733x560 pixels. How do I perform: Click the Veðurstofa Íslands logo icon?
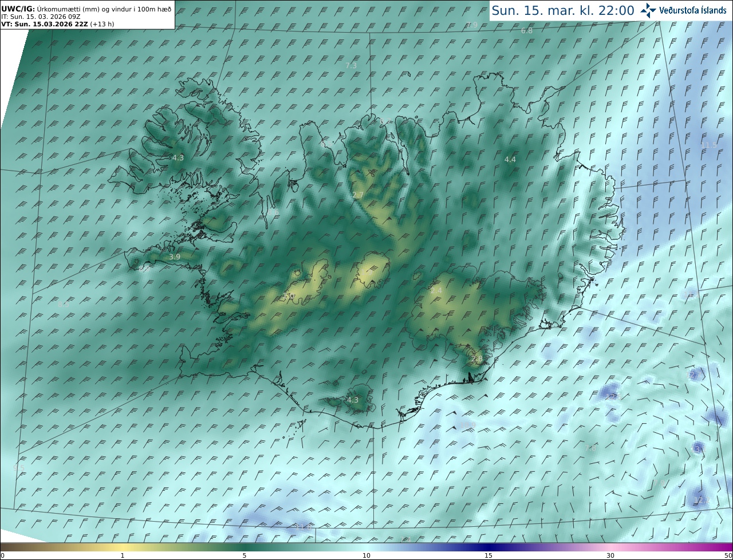648,10
